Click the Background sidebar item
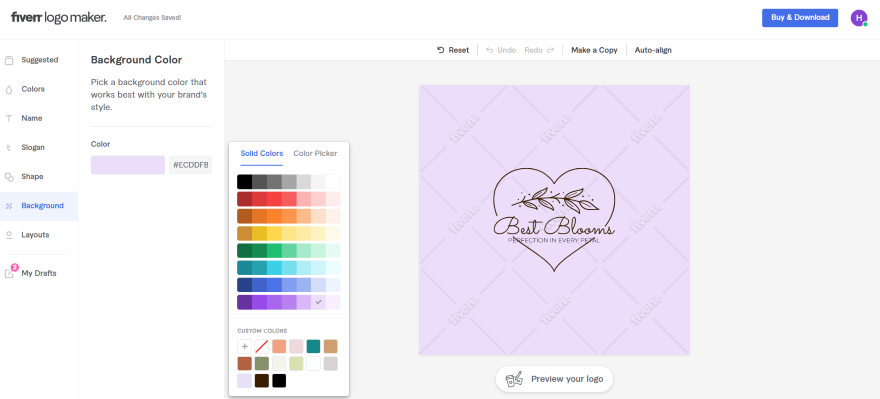 (x=39, y=206)
